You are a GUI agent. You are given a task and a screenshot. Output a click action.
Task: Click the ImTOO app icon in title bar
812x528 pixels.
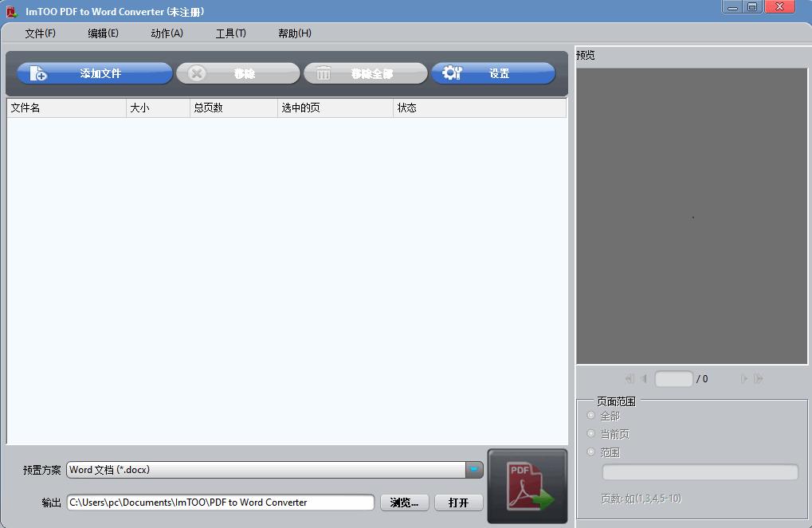click(x=11, y=11)
